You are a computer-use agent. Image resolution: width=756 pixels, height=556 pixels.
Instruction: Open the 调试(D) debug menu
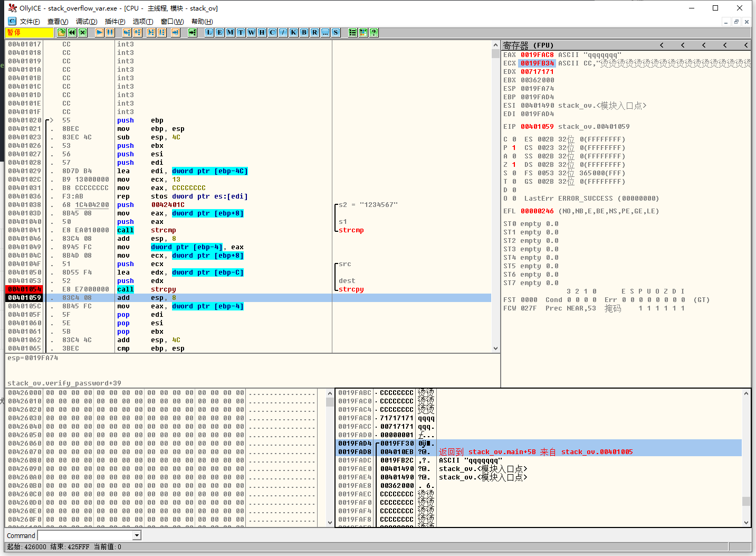coord(87,22)
